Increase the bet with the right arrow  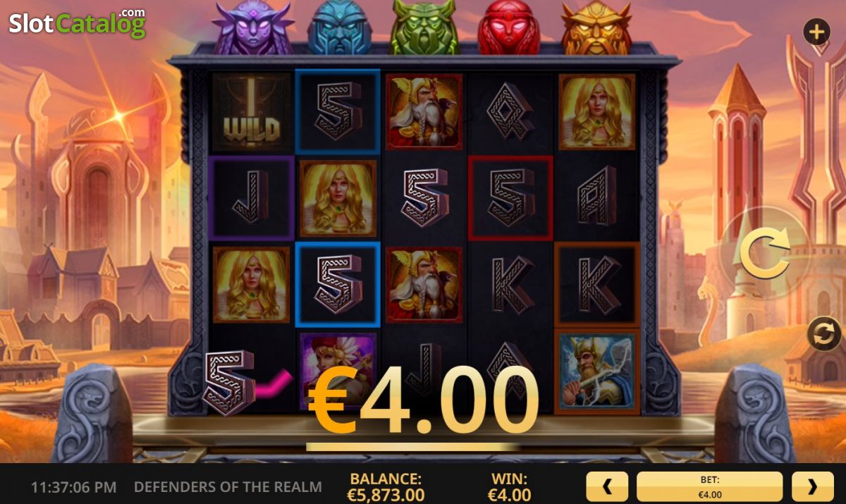pos(812,486)
